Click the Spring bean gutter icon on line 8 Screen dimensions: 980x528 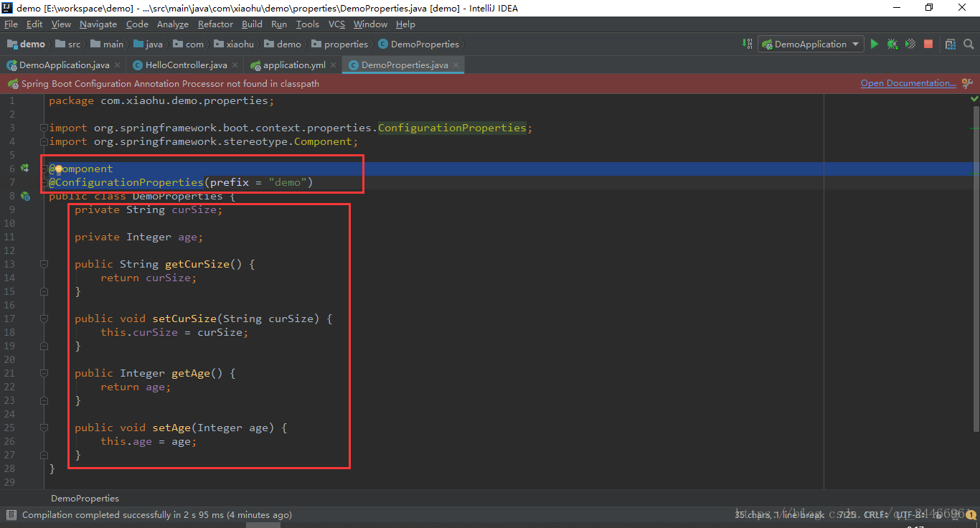tap(24, 195)
